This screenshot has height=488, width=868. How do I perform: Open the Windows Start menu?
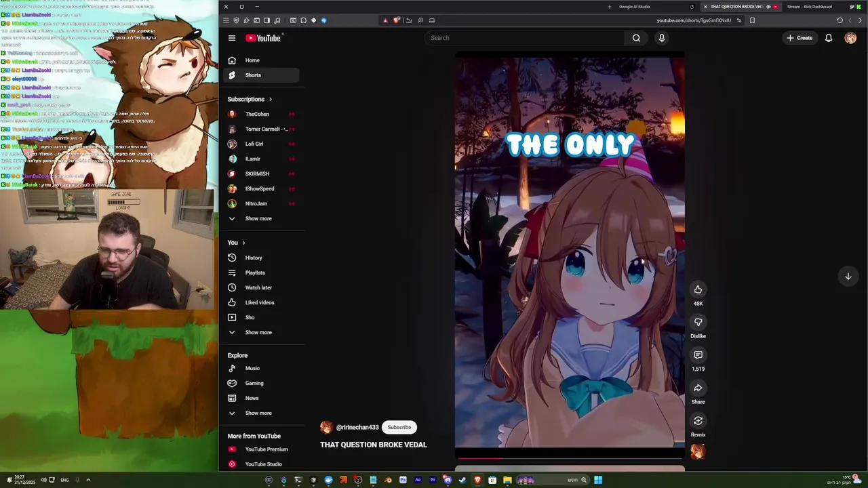[x=598, y=480]
